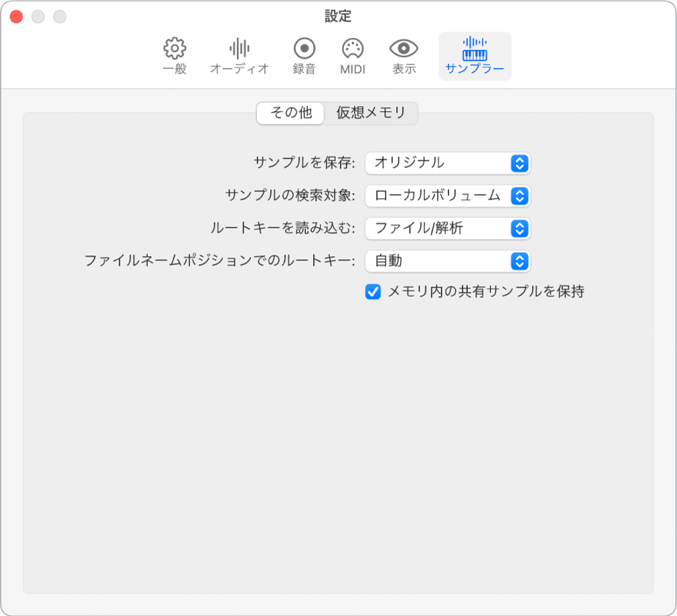Click the gear icon above 一般

pyautogui.click(x=173, y=49)
